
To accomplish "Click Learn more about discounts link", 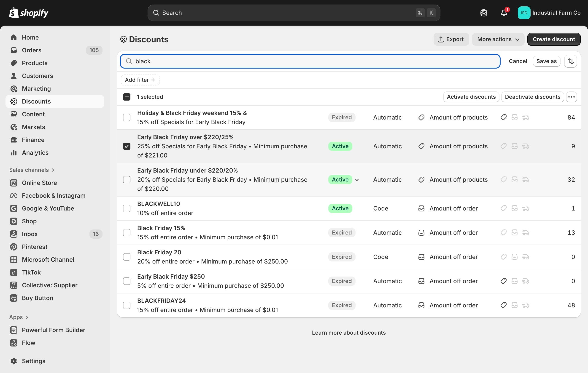I will tap(348, 333).
